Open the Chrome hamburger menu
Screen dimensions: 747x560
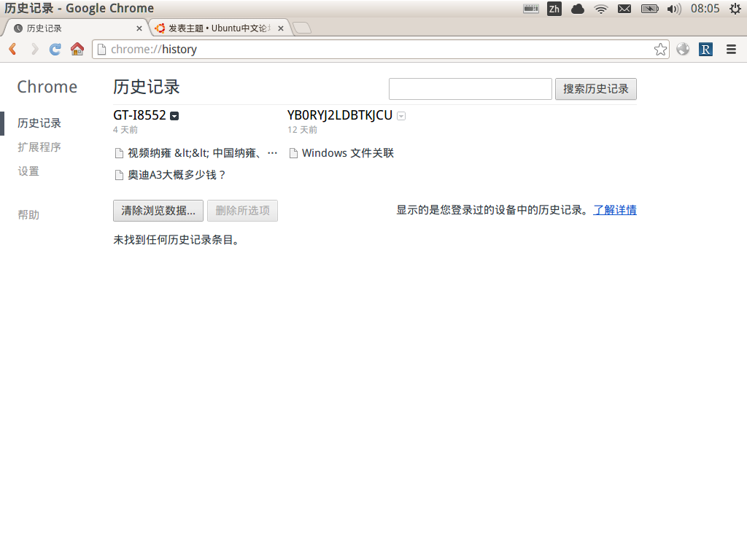(x=731, y=49)
